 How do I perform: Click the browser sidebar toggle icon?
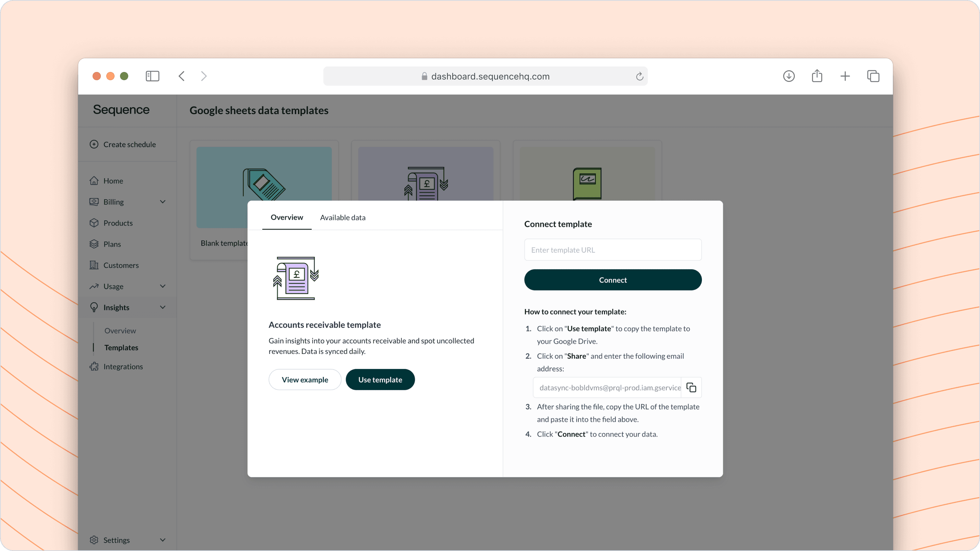pyautogui.click(x=152, y=76)
